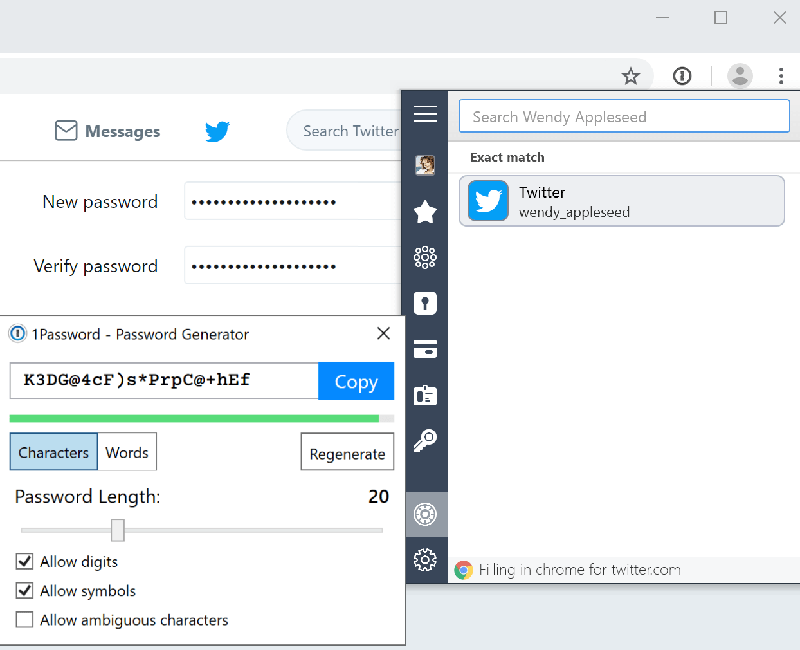Click the Exact match heading
Screen dimensions: 800x650
coord(507,158)
